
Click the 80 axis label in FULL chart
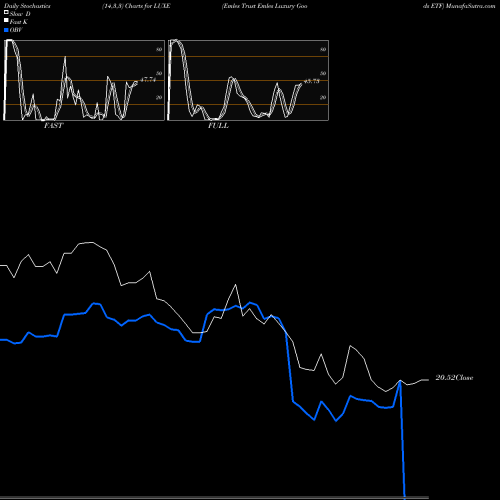(323, 49)
